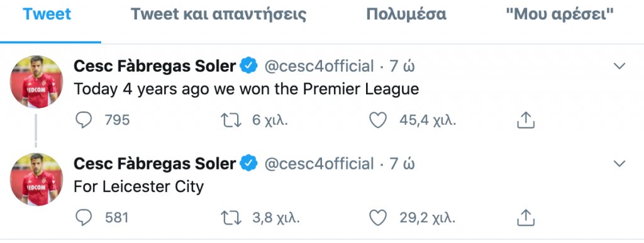
Task: Share the Premier League tweet
Action: point(525,120)
